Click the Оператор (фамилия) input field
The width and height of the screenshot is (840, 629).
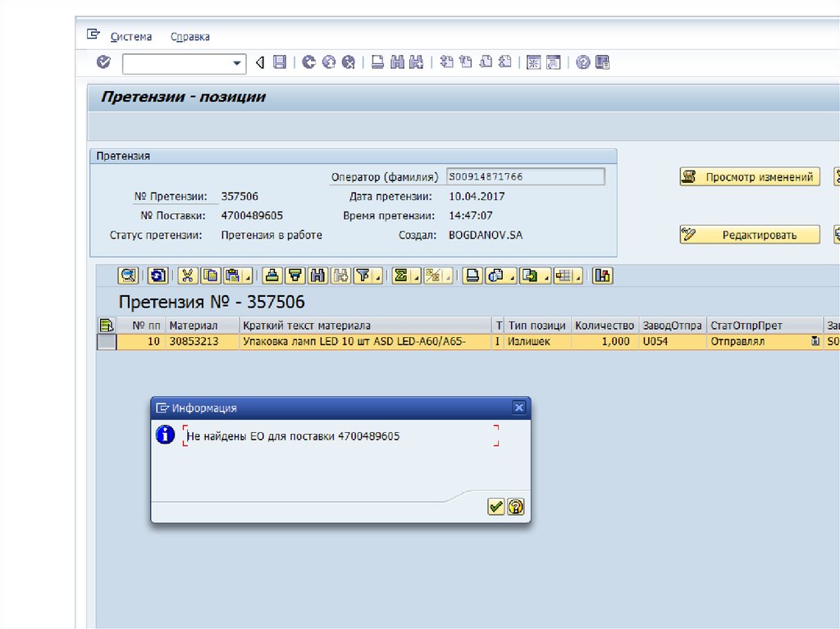tap(525, 177)
